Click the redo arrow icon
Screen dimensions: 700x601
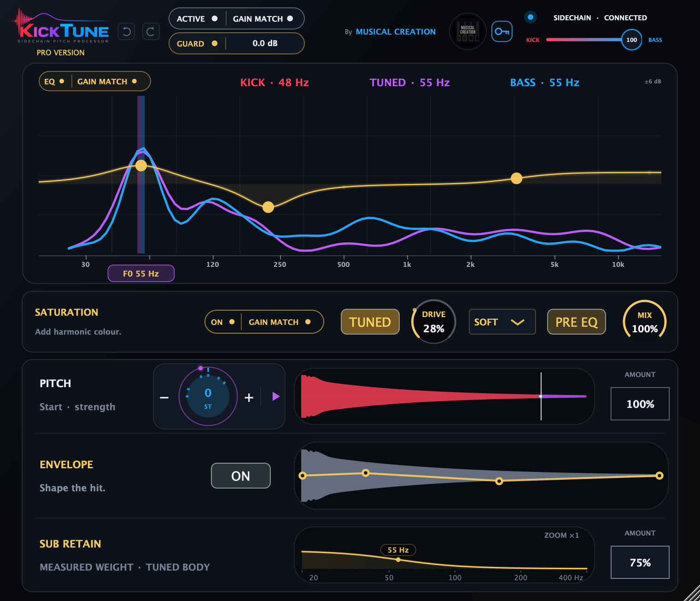[151, 31]
